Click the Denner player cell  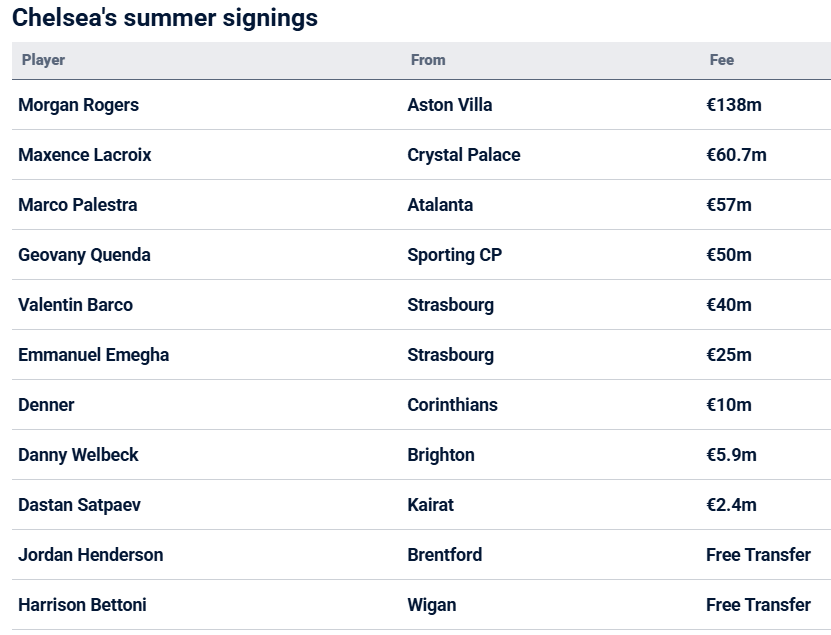click(46, 405)
